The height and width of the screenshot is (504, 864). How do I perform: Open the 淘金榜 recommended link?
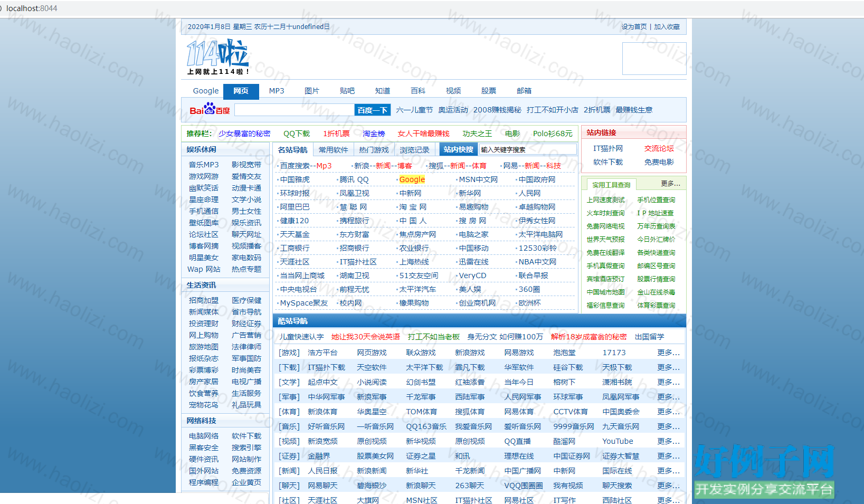(x=374, y=134)
